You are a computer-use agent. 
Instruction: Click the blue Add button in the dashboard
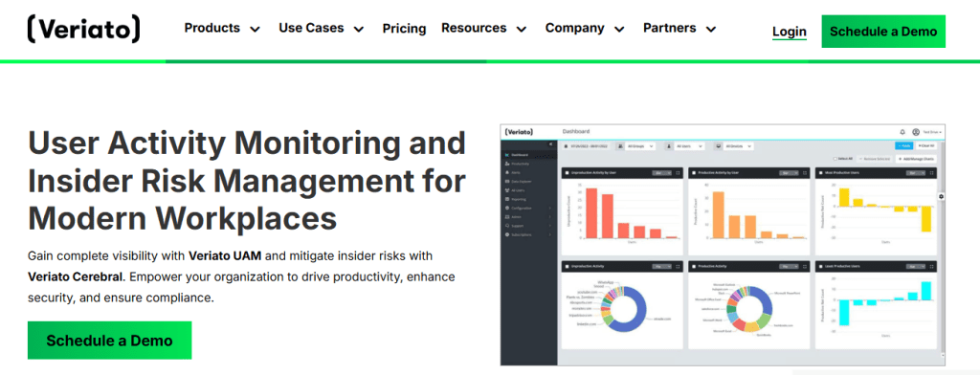pos(904,145)
